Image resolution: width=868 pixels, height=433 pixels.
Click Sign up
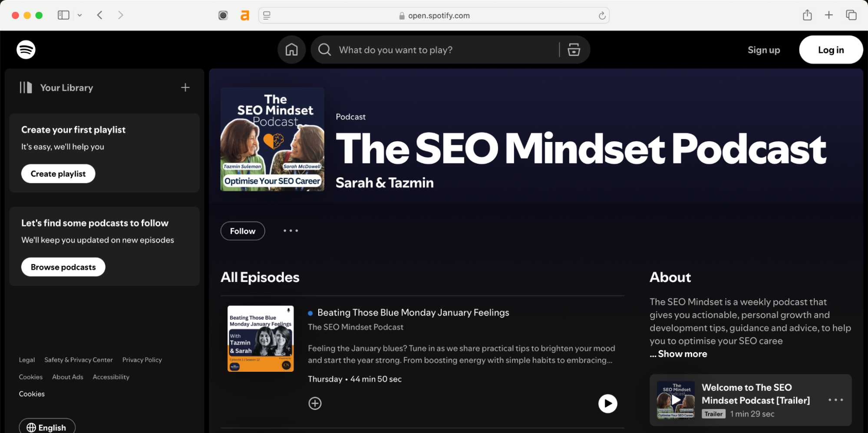tap(764, 50)
